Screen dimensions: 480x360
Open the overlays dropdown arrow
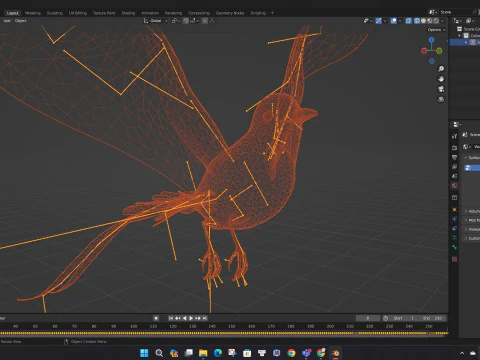click(400, 21)
